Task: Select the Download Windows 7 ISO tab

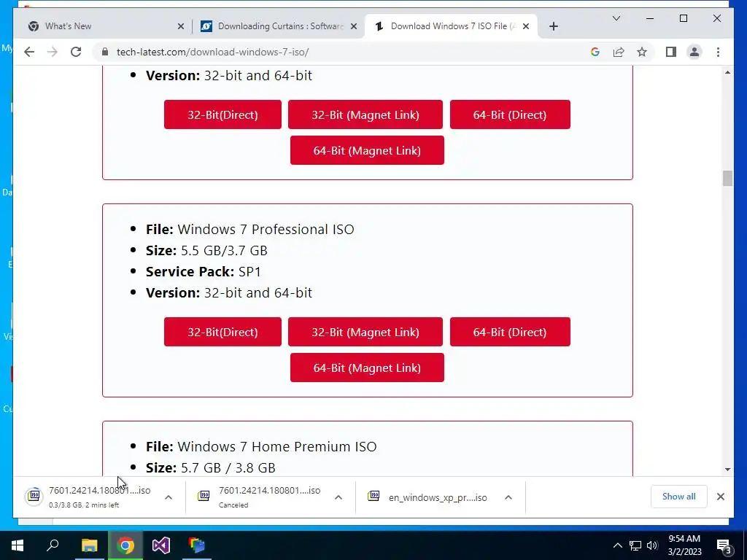Action: tap(451, 26)
